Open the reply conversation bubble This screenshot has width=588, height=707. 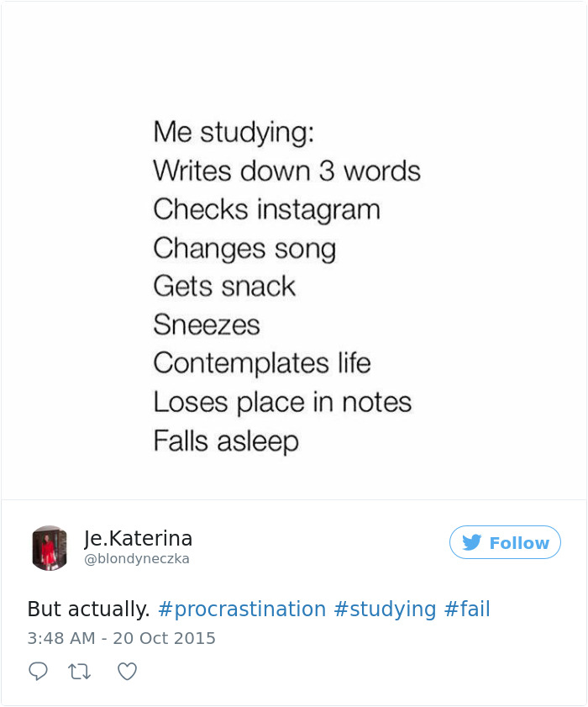click(x=39, y=671)
